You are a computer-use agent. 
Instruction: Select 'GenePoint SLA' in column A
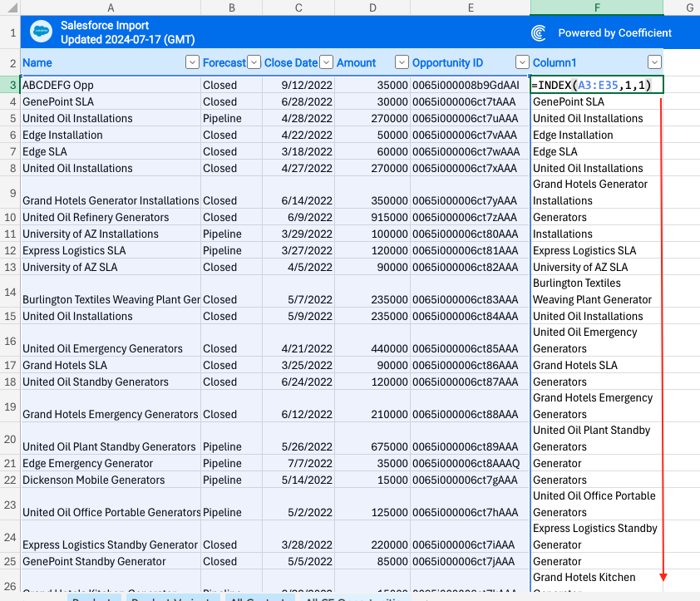111,101
